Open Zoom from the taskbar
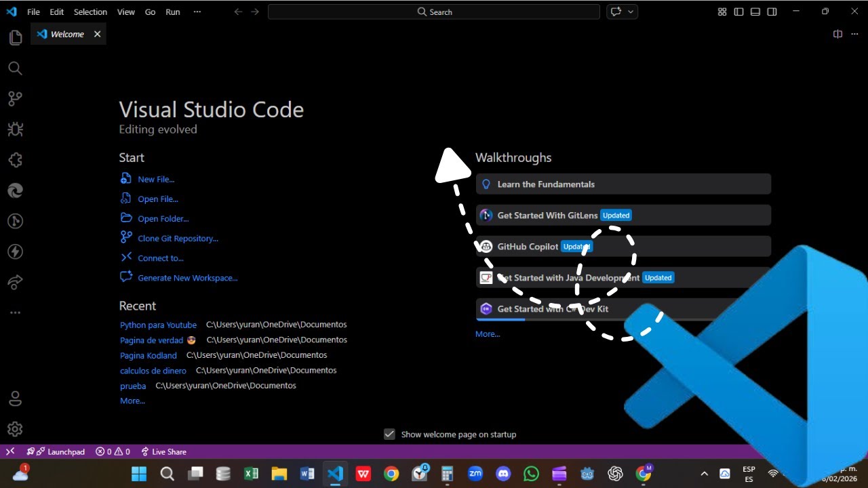Screen dimensions: 868x488 point(475,474)
